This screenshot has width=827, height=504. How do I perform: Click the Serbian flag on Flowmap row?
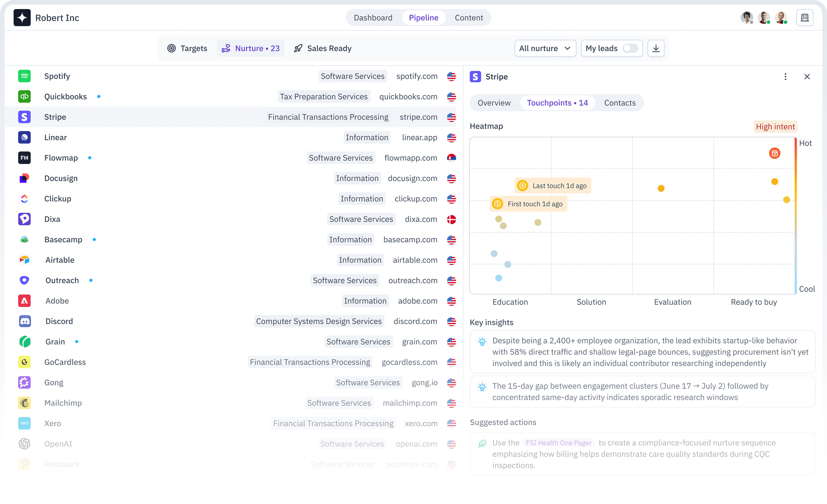pyautogui.click(x=451, y=158)
